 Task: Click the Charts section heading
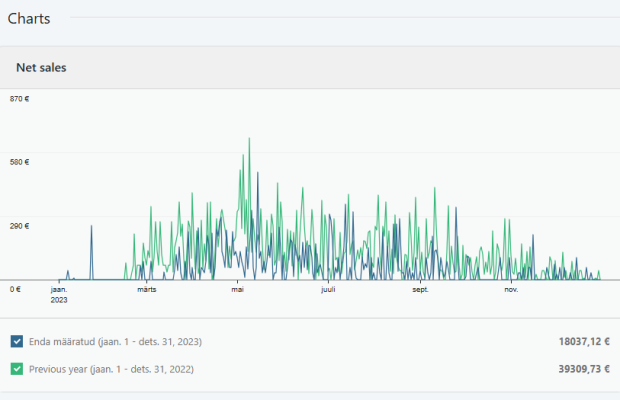point(29,18)
